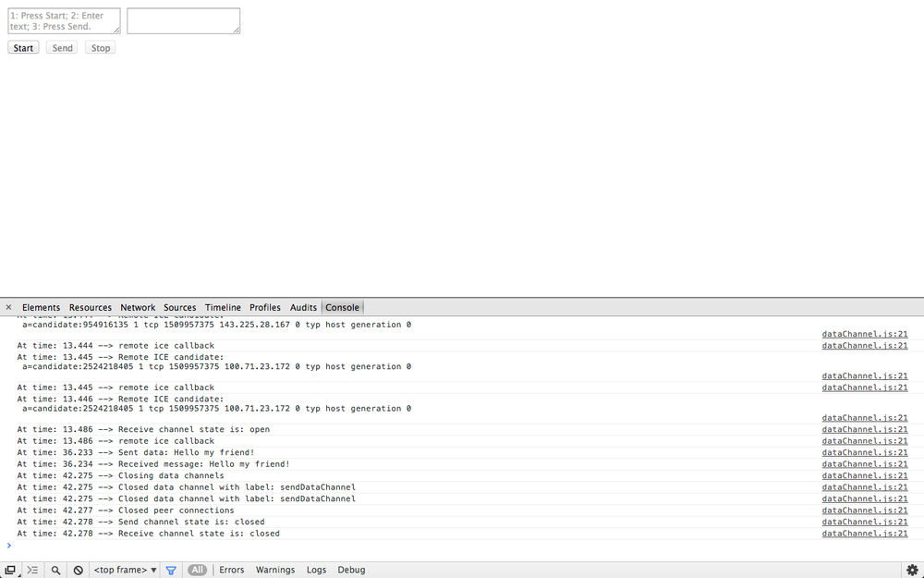Image resolution: width=924 pixels, height=578 pixels.
Task: Toggle the All messages filter
Action: (197, 570)
